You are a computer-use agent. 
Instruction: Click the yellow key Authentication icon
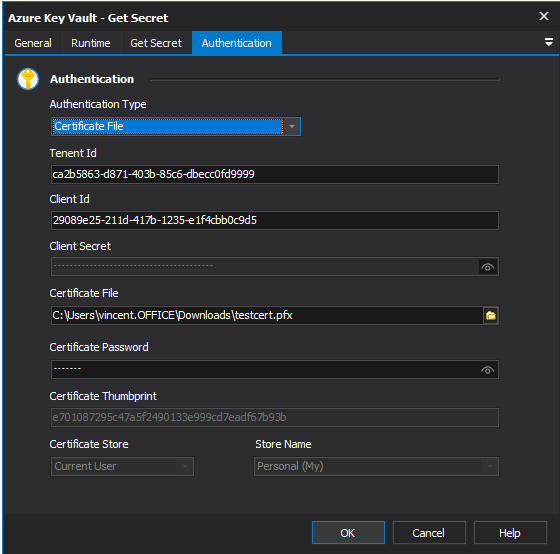(x=28, y=79)
